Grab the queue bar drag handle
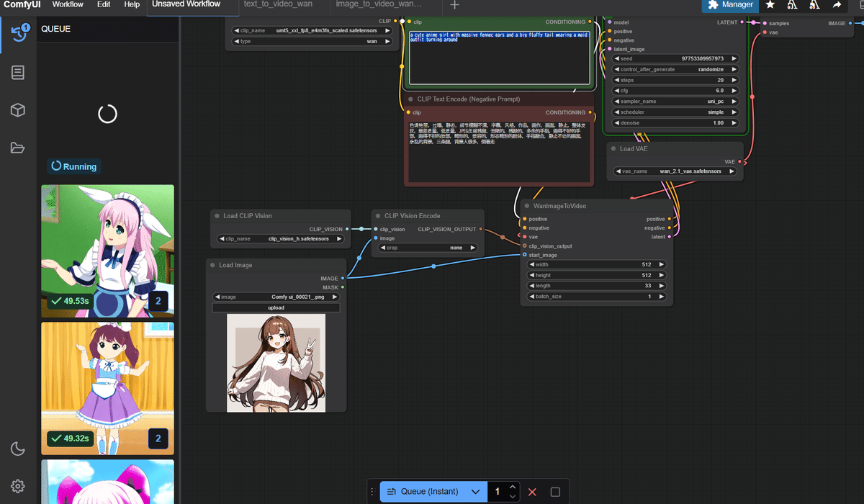This screenshot has height=504, width=864. tap(372, 492)
